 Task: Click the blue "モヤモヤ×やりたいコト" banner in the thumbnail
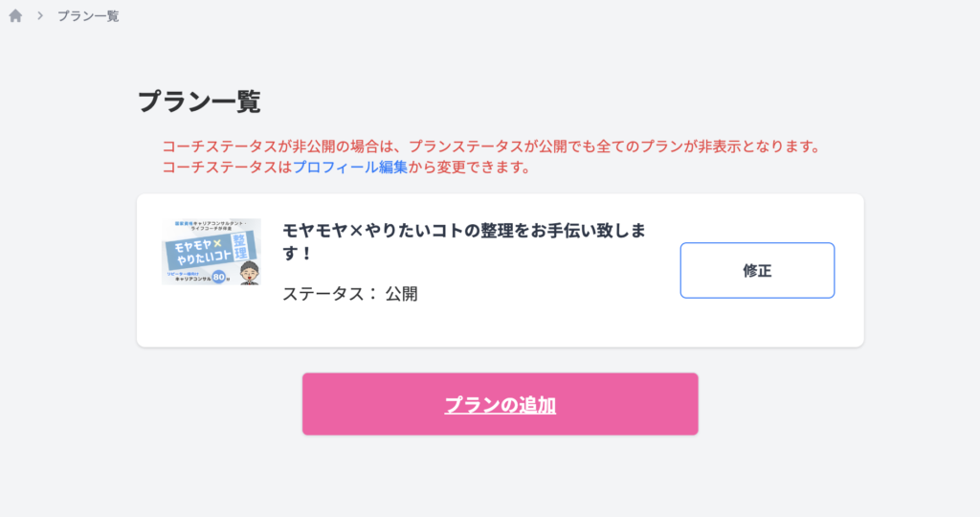197,252
